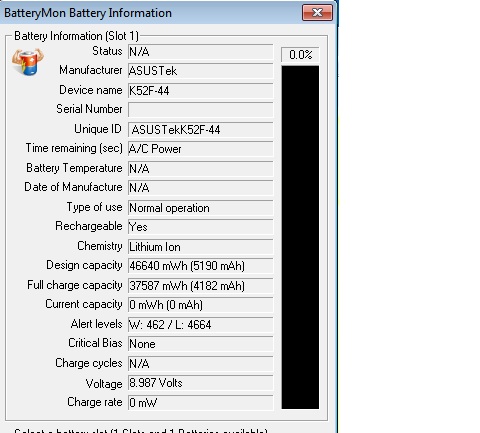This screenshot has height=433, width=480.
Task: Close the BatteryMon Battery Information window
Action: (317, 13)
